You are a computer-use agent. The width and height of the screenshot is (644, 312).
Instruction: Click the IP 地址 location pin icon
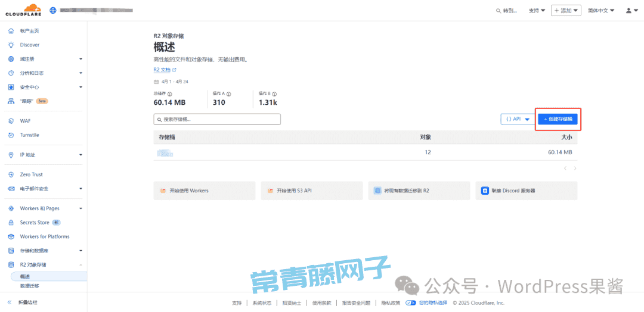11,155
